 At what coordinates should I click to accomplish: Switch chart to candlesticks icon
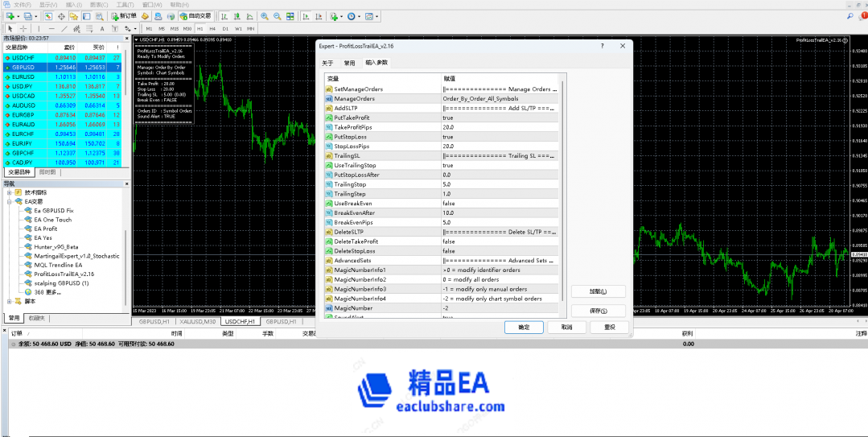237,16
